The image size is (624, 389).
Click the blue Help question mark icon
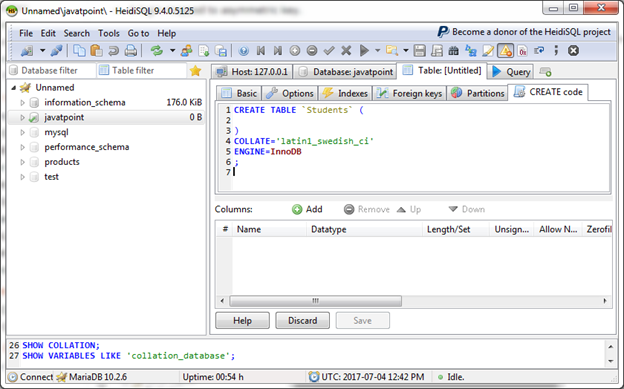point(244,51)
